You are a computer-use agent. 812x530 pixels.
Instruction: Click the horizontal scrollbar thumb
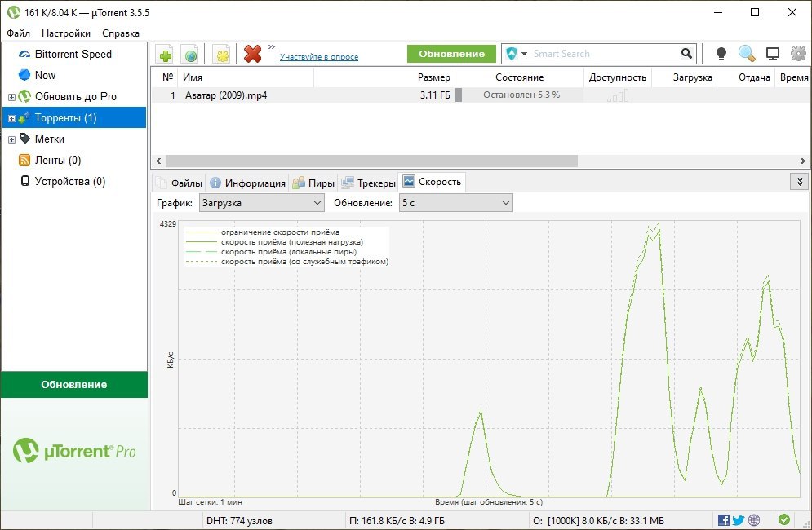pyautogui.click(x=371, y=161)
